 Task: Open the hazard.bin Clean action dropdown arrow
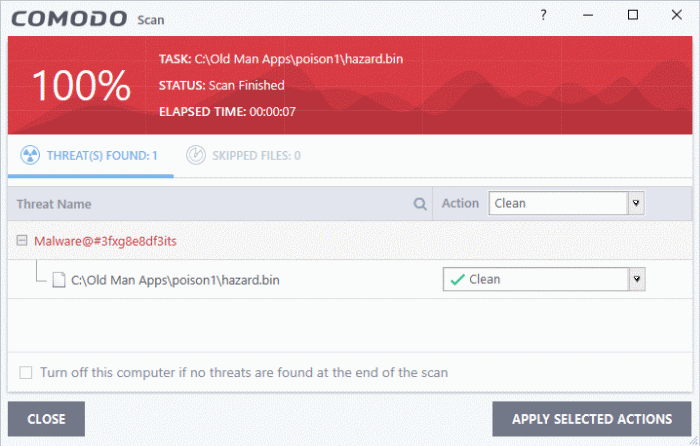tap(637, 279)
